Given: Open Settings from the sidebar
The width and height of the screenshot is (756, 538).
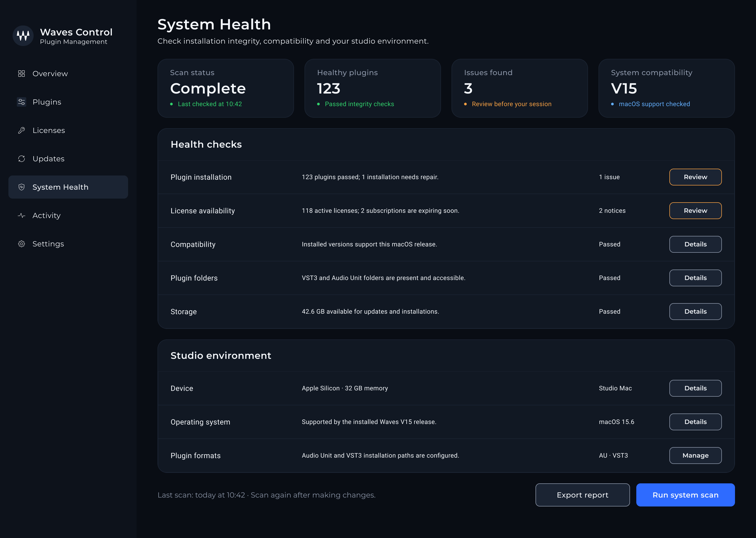Looking at the screenshot, I should (68, 244).
